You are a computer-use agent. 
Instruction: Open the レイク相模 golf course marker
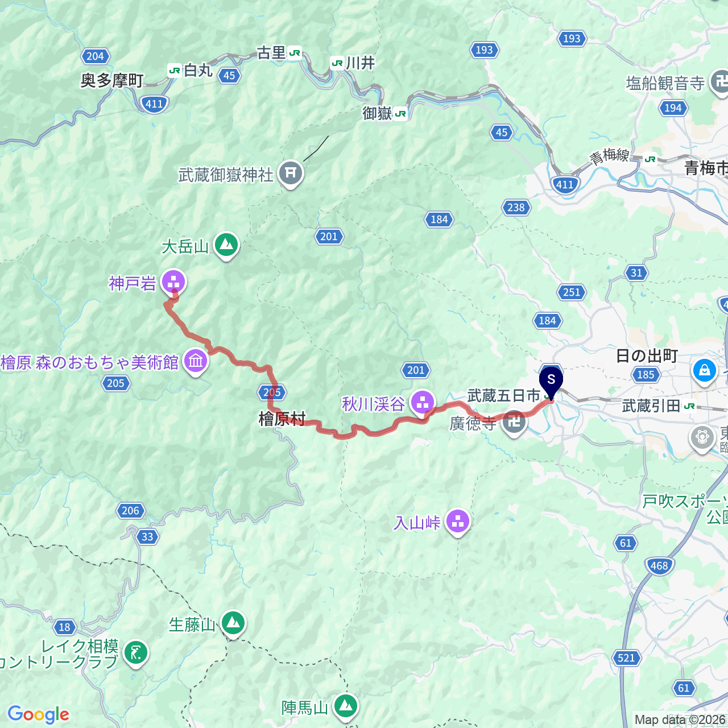(x=136, y=653)
